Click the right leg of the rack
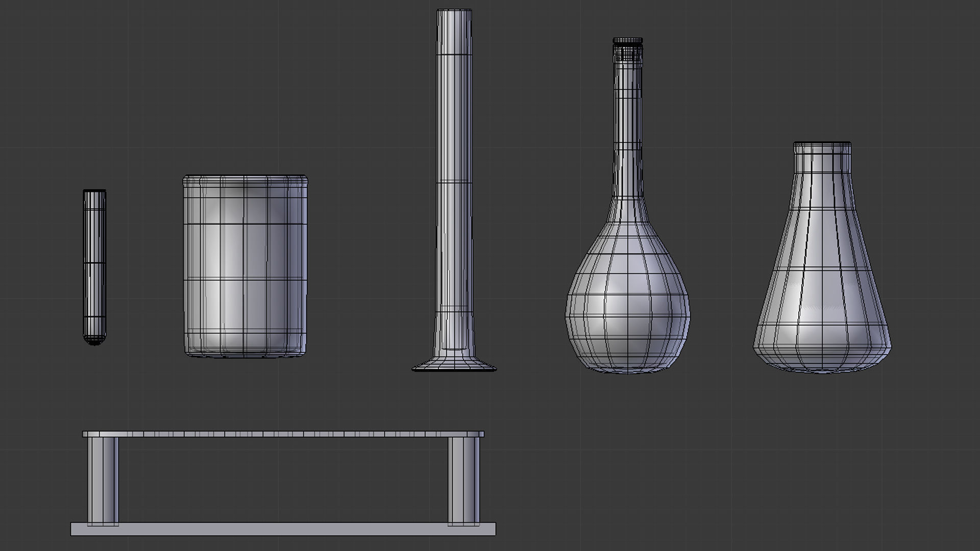980x551 pixels. [463, 480]
